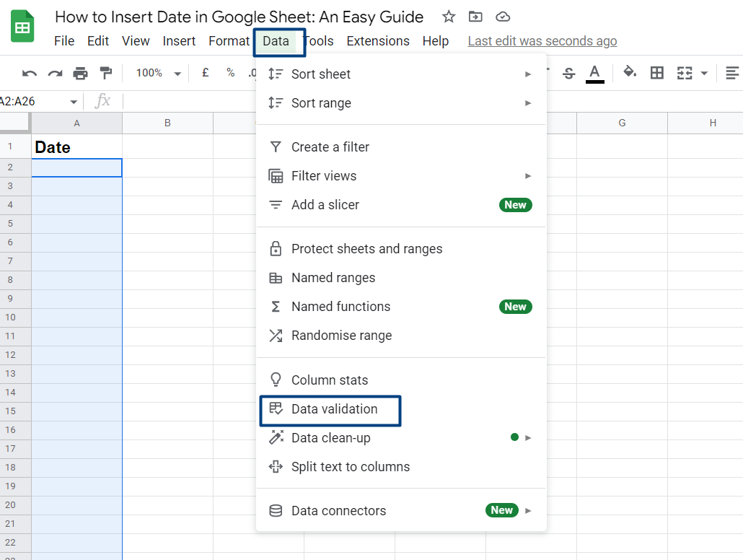Choose Randomise range

pos(401,336)
